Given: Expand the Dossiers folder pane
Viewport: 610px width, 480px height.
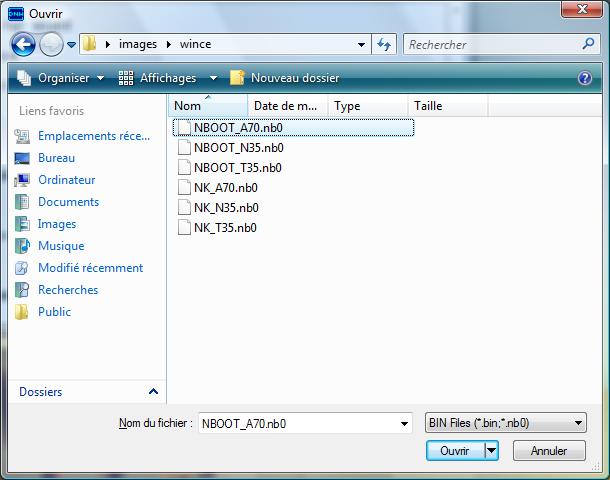Looking at the screenshot, I should (153, 393).
